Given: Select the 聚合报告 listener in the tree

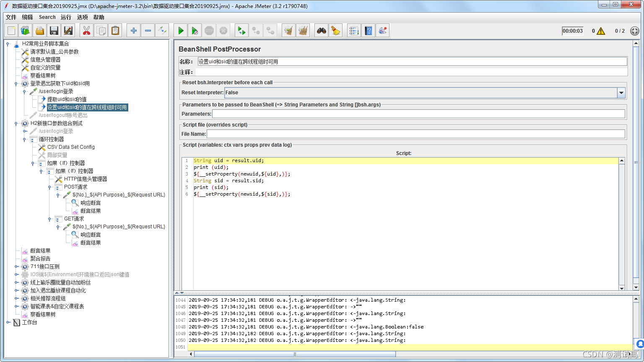Looking at the screenshot, I should tap(40, 259).
